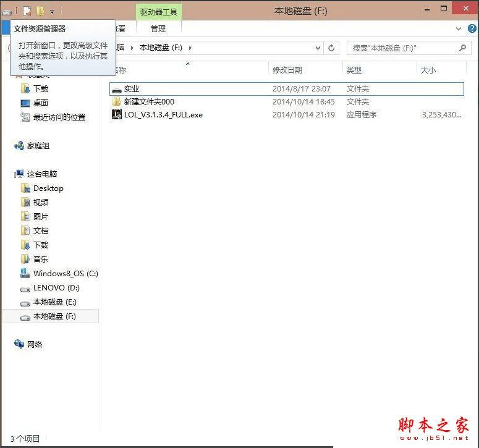The width and height of the screenshot is (479, 448).
Task: Open the quick access toolbar customize dropdown
Action: tap(53, 12)
